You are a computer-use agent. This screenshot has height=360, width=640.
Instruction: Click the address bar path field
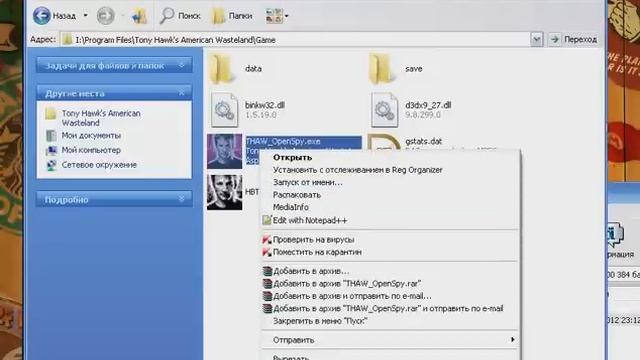click(296, 40)
